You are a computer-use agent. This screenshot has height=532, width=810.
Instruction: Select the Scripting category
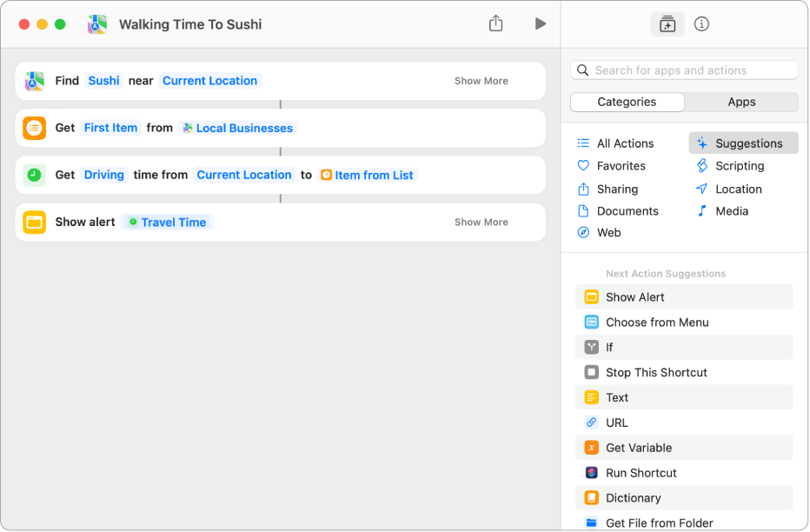tap(739, 166)
